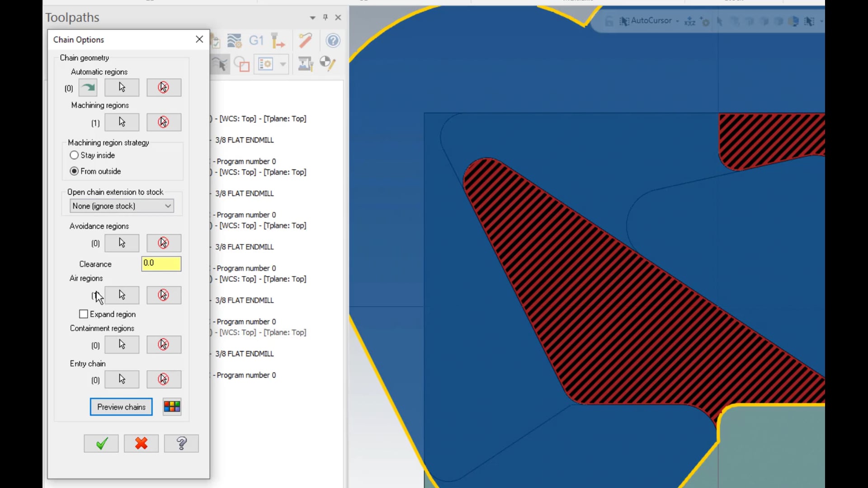Viewport: 868px width, 488px height.
Task: Click the pin/dock Toolpaths panel icon
Action: (325, 17)
